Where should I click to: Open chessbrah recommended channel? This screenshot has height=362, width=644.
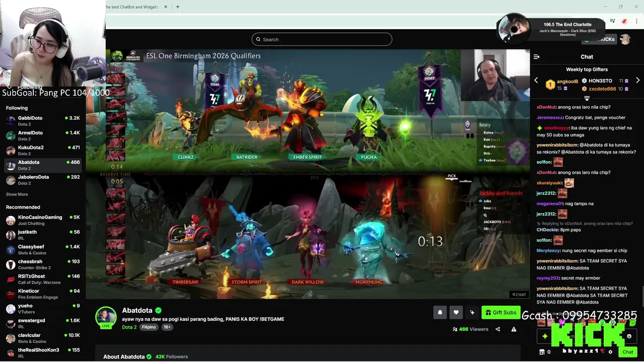tap(43, 264)
